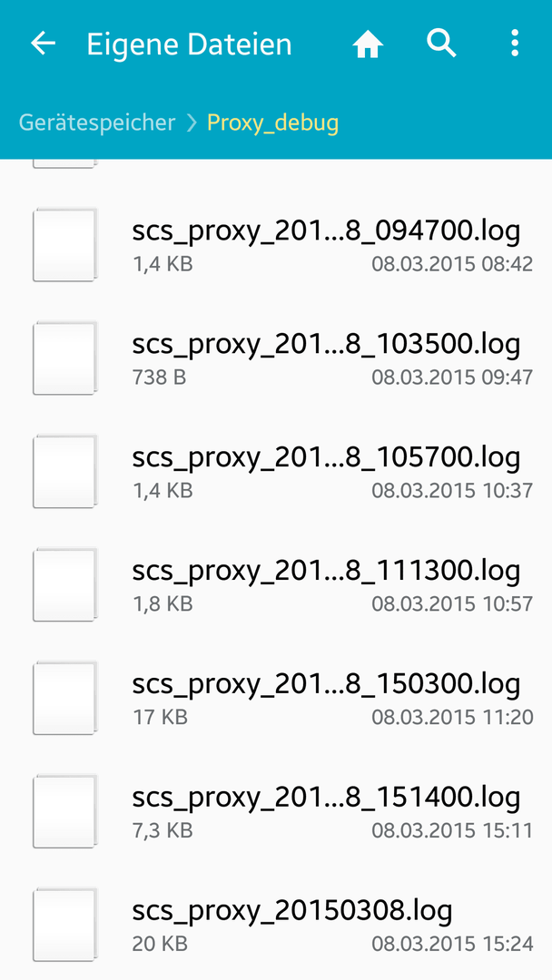The width and height of the screenshot is (552, 980).
Task: Open file icon for 151400.log
Action: (65, 810)
